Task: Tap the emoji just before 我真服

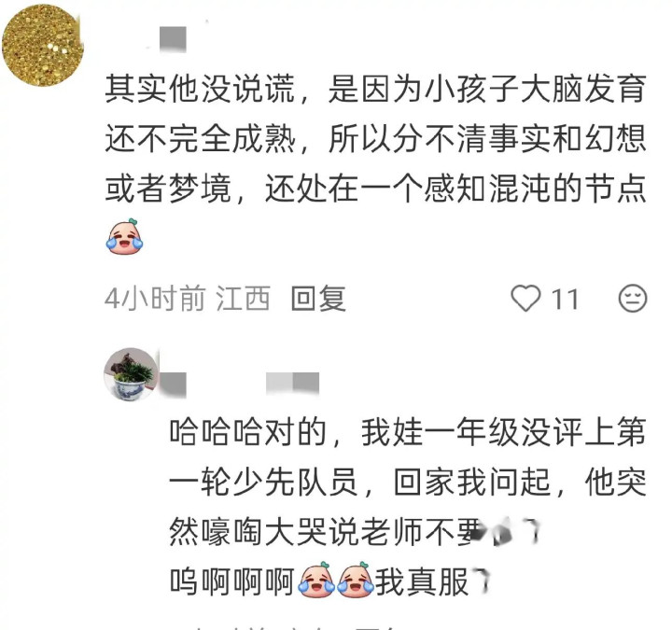Action: pyautogui.click(x=355, y=580)
